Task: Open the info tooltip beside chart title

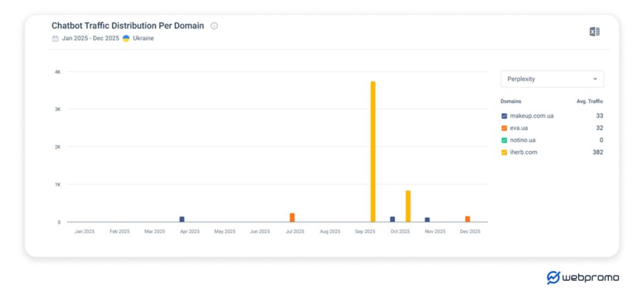Action: click(x=214, y=26)
